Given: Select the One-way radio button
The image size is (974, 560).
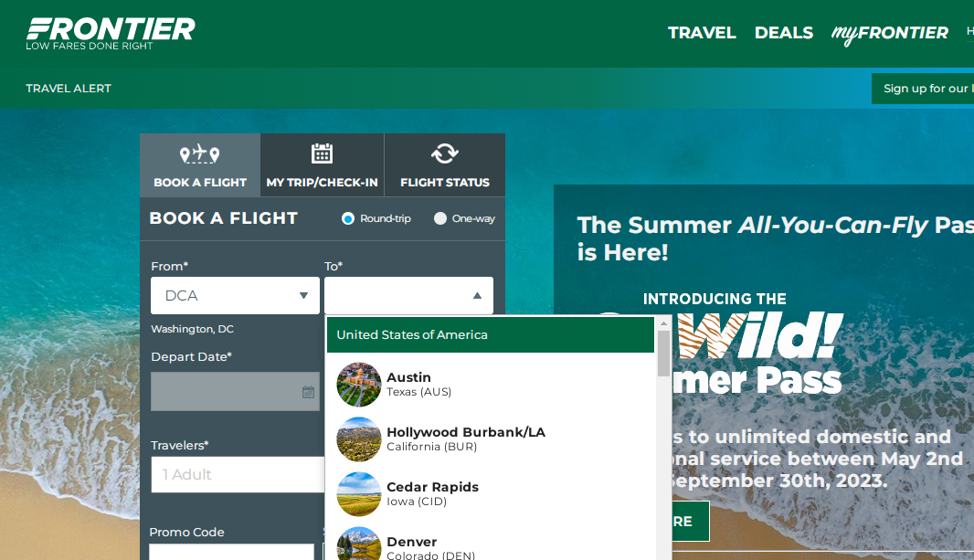Looking at the screenshot, I should pyautogui.click(x=439, y=218).
